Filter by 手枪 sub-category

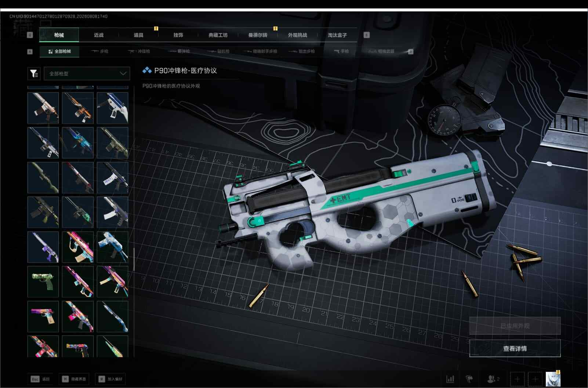coord(341,51)
